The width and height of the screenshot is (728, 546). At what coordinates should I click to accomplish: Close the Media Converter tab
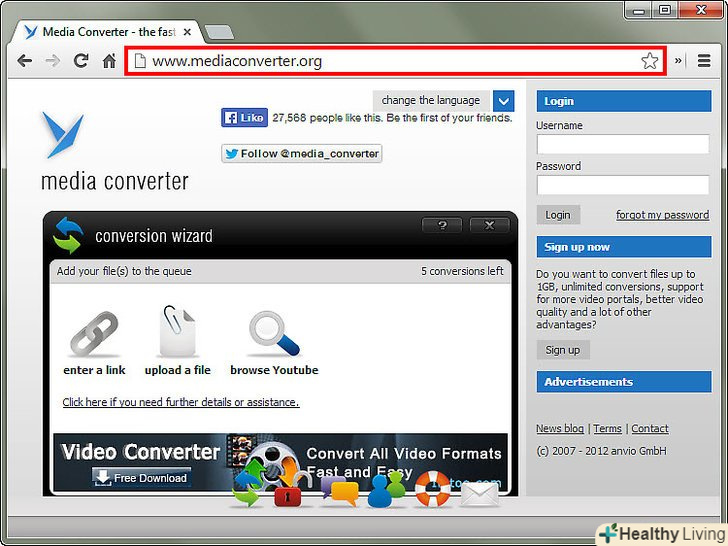(x=187, y=32)
